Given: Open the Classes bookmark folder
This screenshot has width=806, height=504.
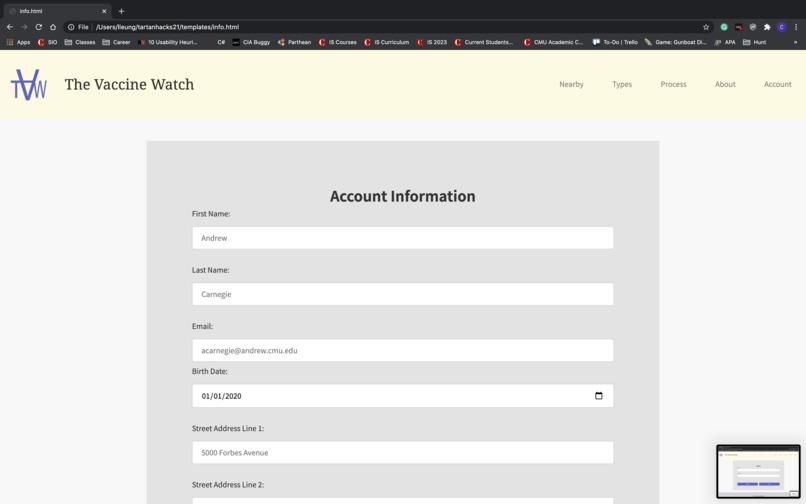Looking at the screenshot, I should coord(80,42).
